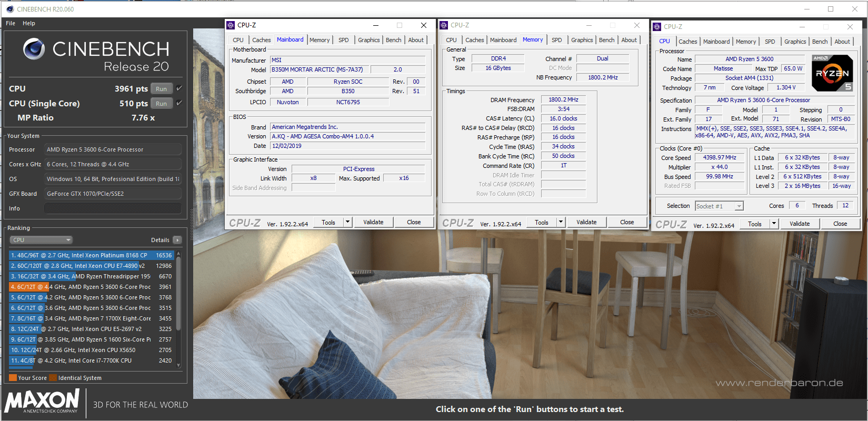Select ranking row Intel Core i7-7700K
This screenshot has width=868, height=421.
point(91,360)
